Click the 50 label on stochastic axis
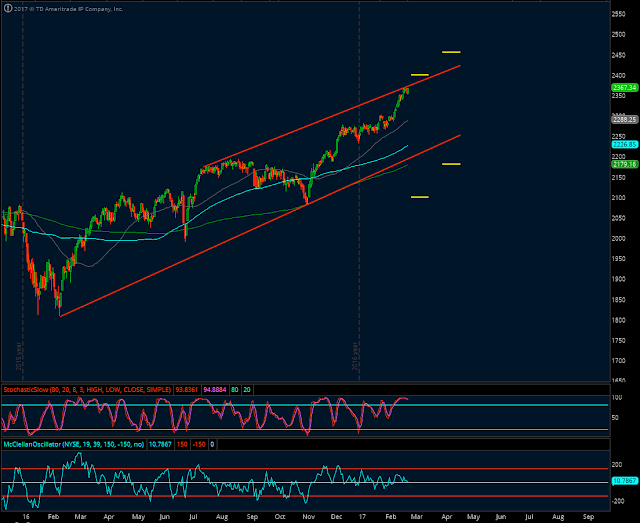The width and height of the screenshot is (640, 523). click(616, 418)
